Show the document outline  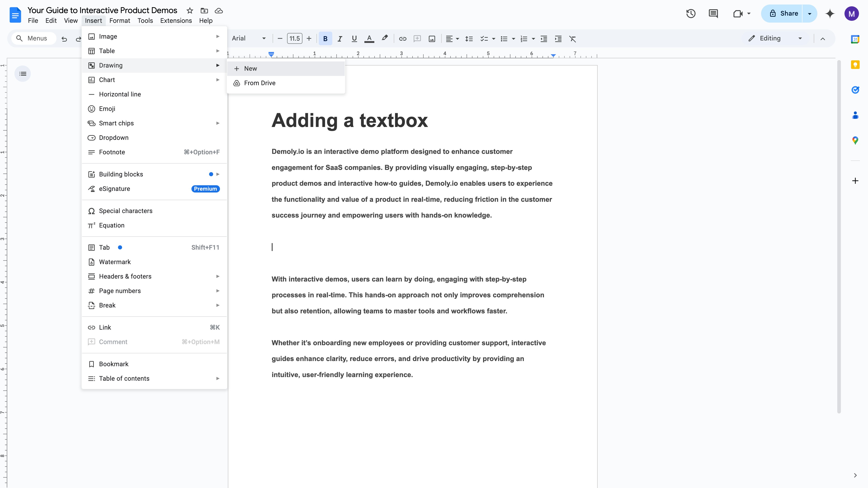coord(23,73)
